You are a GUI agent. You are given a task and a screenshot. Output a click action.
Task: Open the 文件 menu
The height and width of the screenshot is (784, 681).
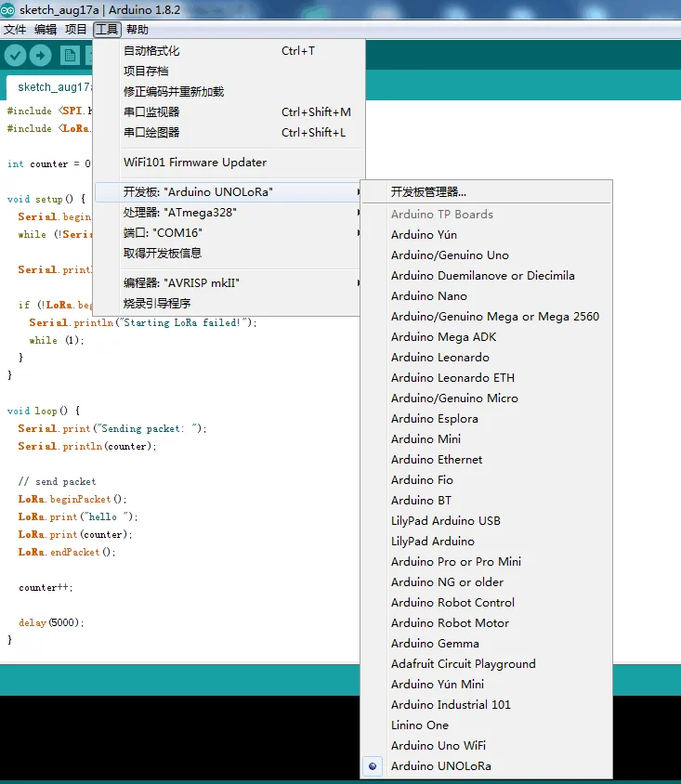point(15,30)
